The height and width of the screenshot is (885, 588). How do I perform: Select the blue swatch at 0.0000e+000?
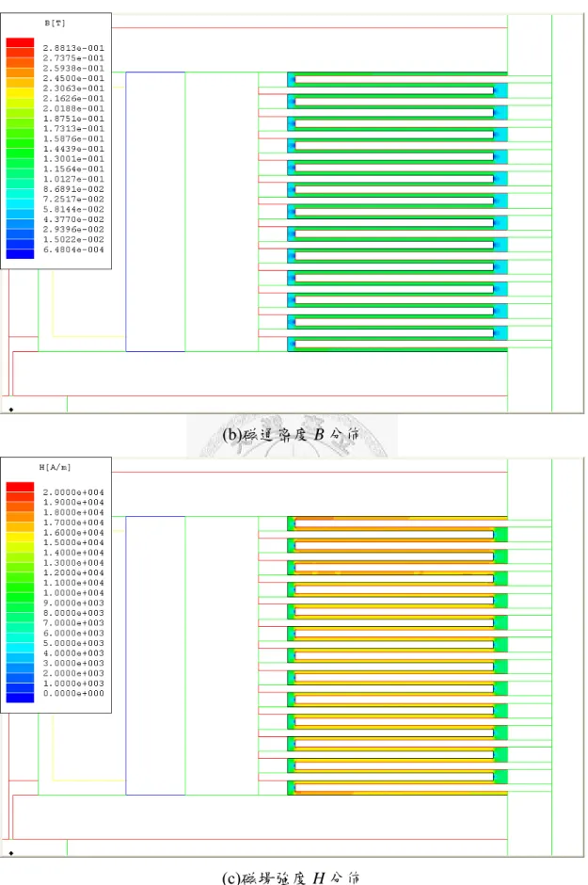pyautogui.click(x=20, y=698)
